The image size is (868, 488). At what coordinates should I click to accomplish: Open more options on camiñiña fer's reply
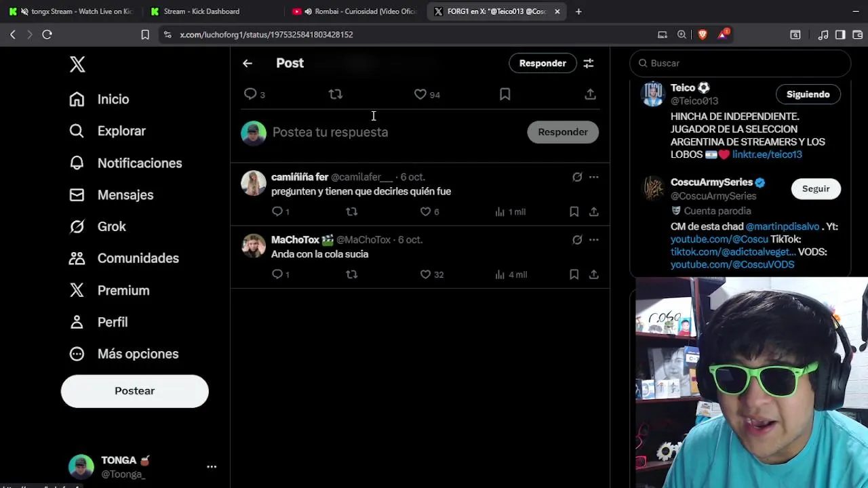point(593,177)
